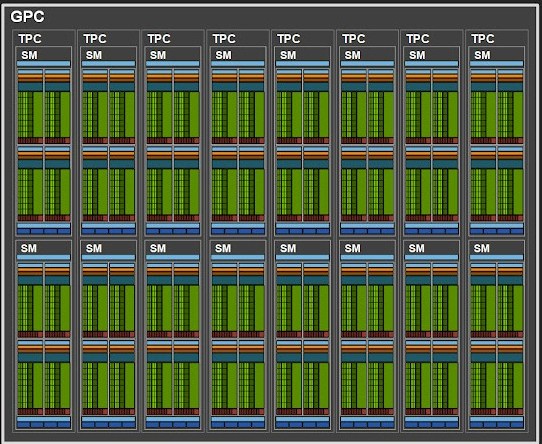The image size is (542, 444).
Task: Select the third TPC label from the left
Action: point(159,39)
